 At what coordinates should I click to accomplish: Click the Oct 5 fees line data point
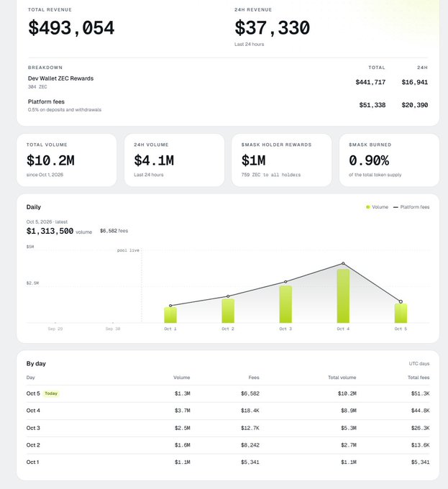[x=401, y=301]
